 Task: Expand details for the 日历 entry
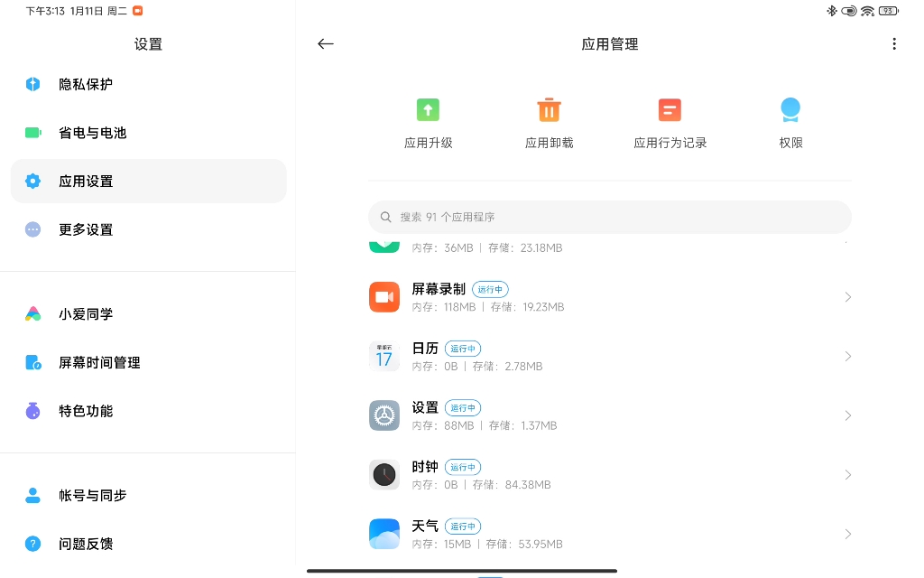point(846,356)
